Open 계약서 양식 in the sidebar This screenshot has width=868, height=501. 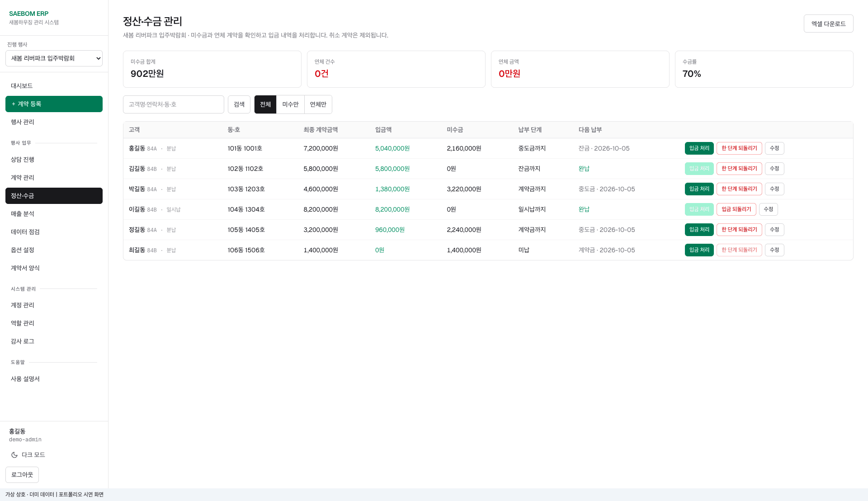tap(54, 268)
